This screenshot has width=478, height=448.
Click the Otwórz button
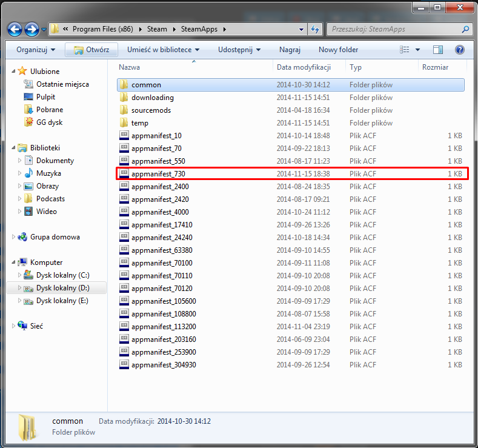[91, 50]
